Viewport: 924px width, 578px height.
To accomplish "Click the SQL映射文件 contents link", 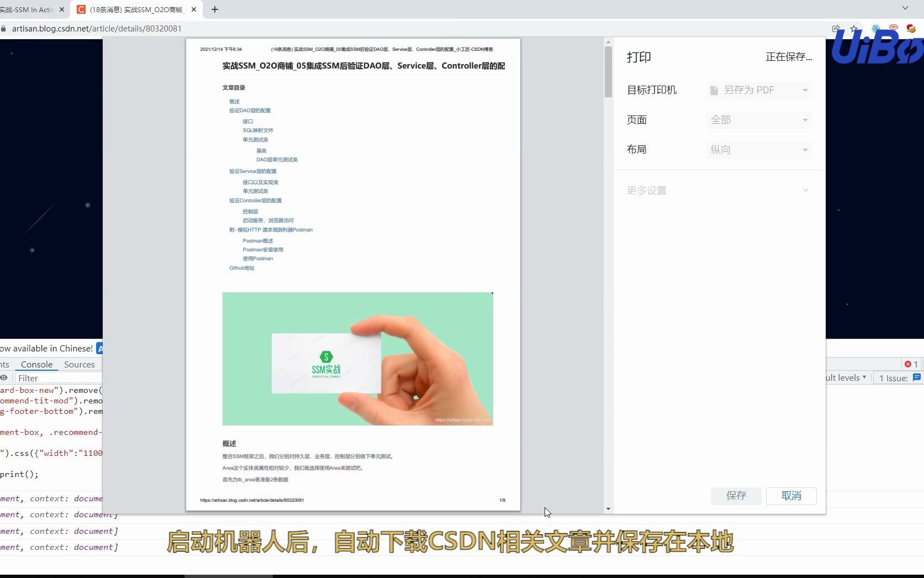I will [x=258, y=130].
